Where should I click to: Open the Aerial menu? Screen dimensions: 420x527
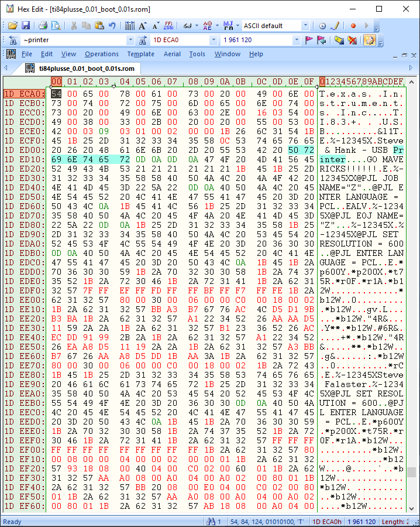172,54
